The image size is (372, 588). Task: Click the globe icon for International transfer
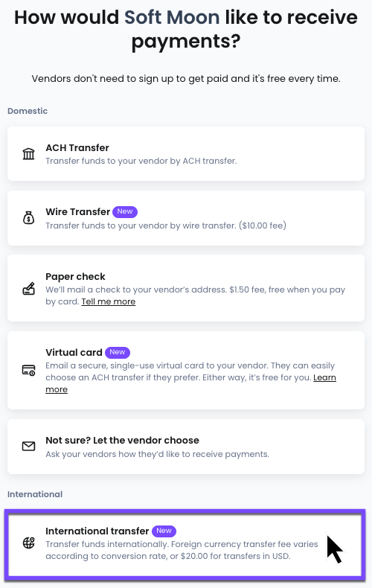click(28, 543)
